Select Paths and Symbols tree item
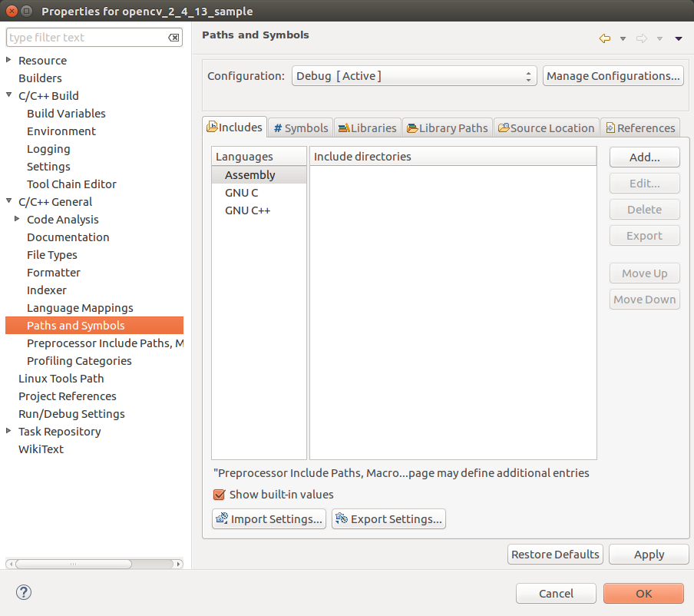 pyautogui.click(x=94, y=325)
